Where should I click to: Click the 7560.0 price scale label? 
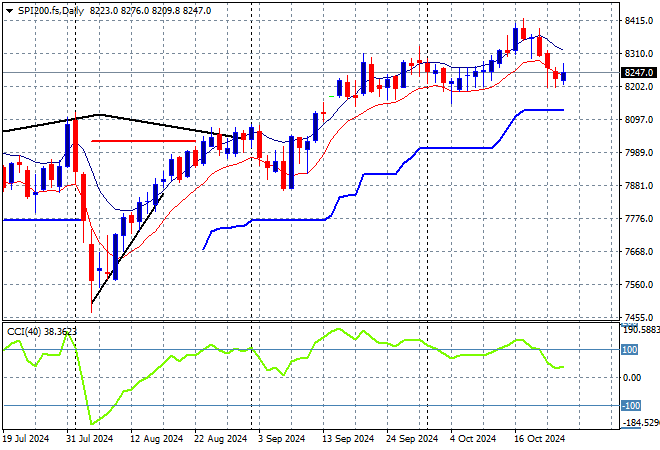click(639, 285)
